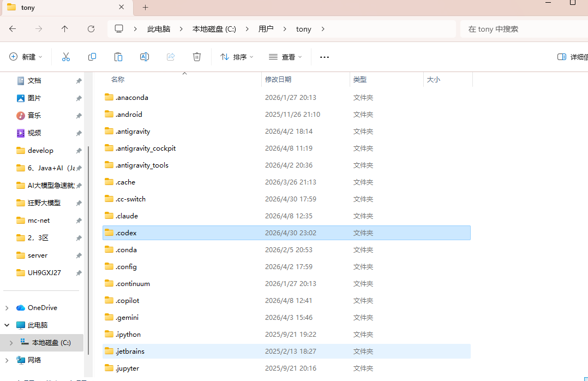Click 用户 breadcrumb segment
Image resolution: width=588 pixels, height=381 pixels.
(266, 29)
